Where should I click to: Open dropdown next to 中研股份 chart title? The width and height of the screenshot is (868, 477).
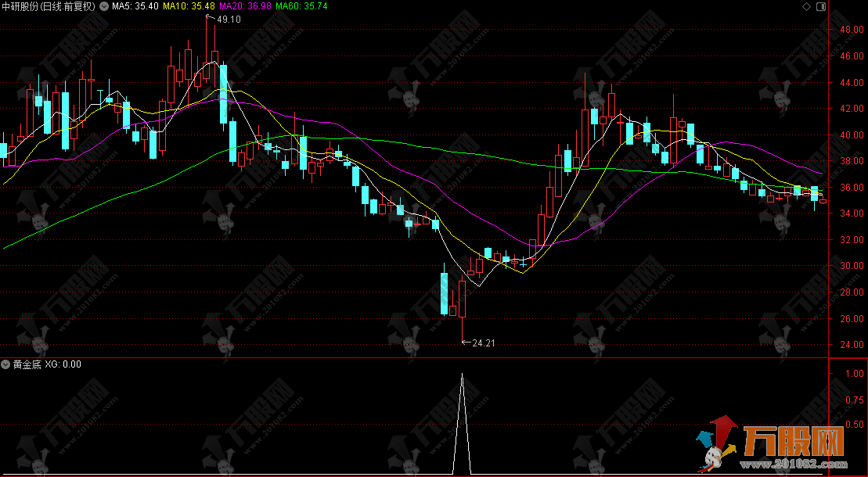pyautogui.click(x=104, y=6)
